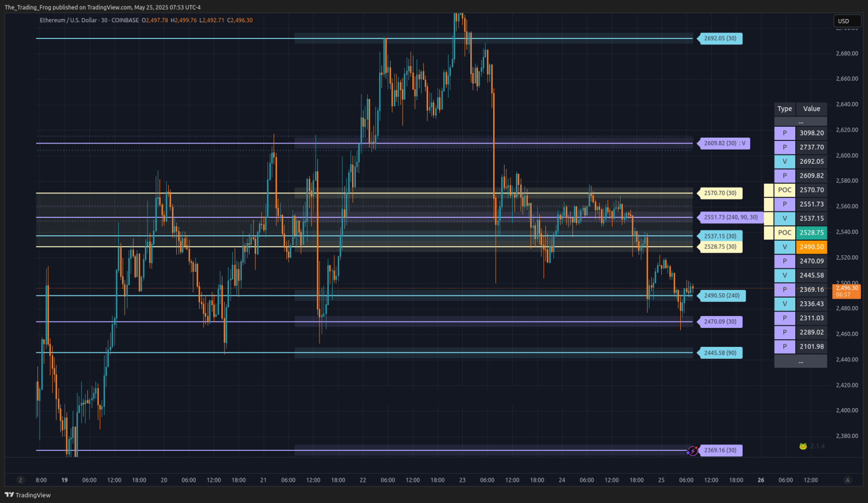This screenshot has width=868, height=503.
Task: Click the Type column header in the table
Action: coord(784,109)
